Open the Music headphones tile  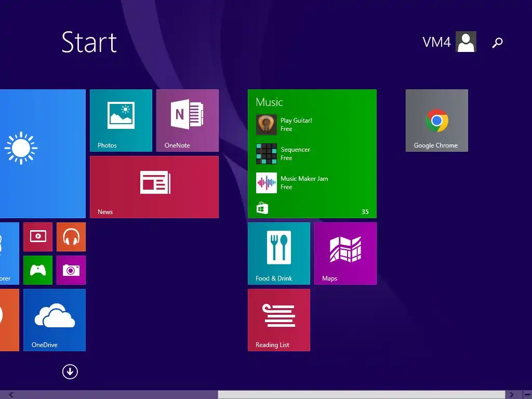tap(71, 237)
